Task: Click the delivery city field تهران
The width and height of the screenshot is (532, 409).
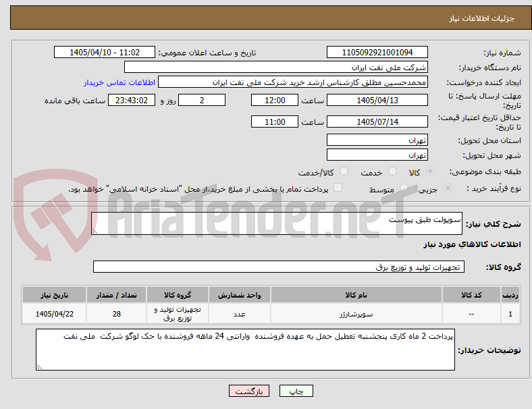Action: tap(377, 155)
